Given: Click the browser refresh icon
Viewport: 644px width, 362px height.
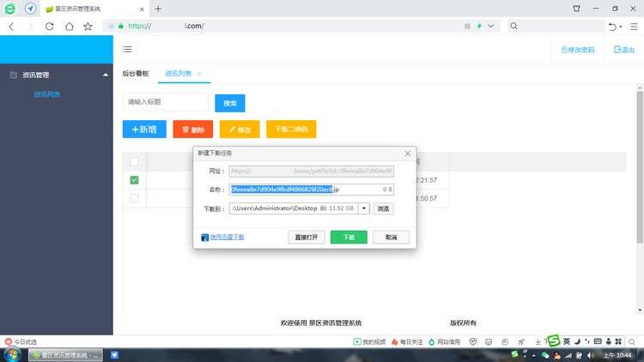Looking at the screenshot, I should 50,26.
